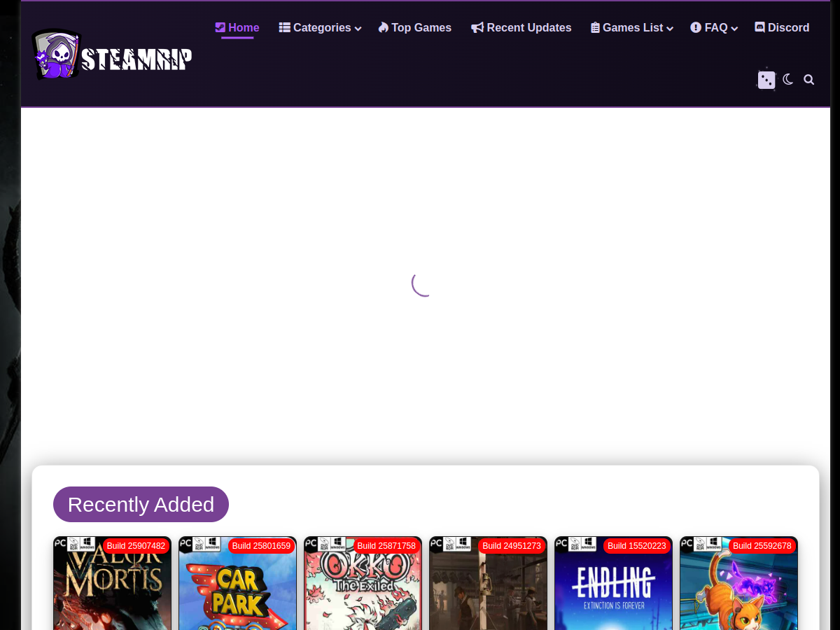Screen dimensions: 840x630
Task: Click PC badge on Valor Mortis card
Action: click(60, 542)
